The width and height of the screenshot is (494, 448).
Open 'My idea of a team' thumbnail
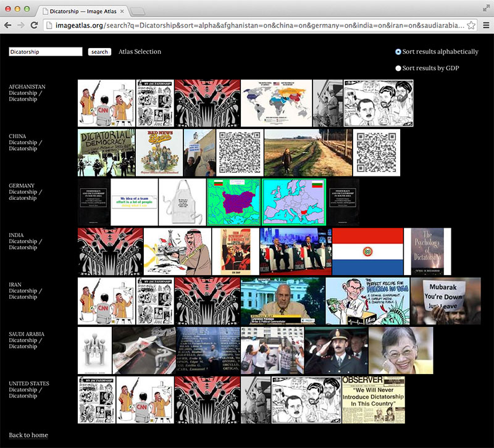point(134,202)
